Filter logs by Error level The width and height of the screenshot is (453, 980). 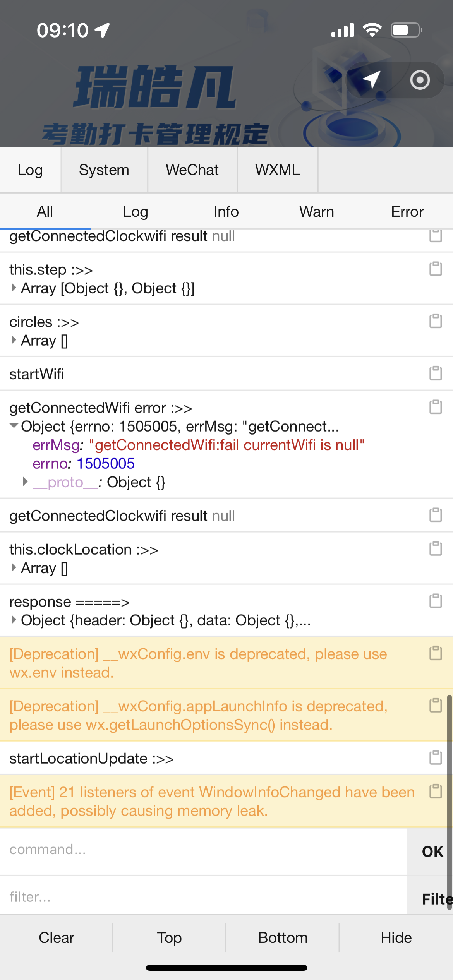(x=407, y=212)
